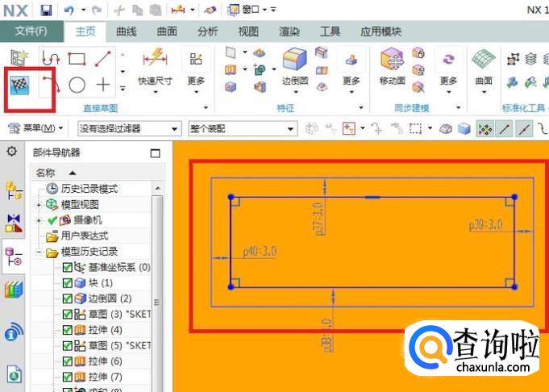The height and width of the screenshot is (392, 549).
Task: Click the Save disk icon
Action: click(46, 10)
